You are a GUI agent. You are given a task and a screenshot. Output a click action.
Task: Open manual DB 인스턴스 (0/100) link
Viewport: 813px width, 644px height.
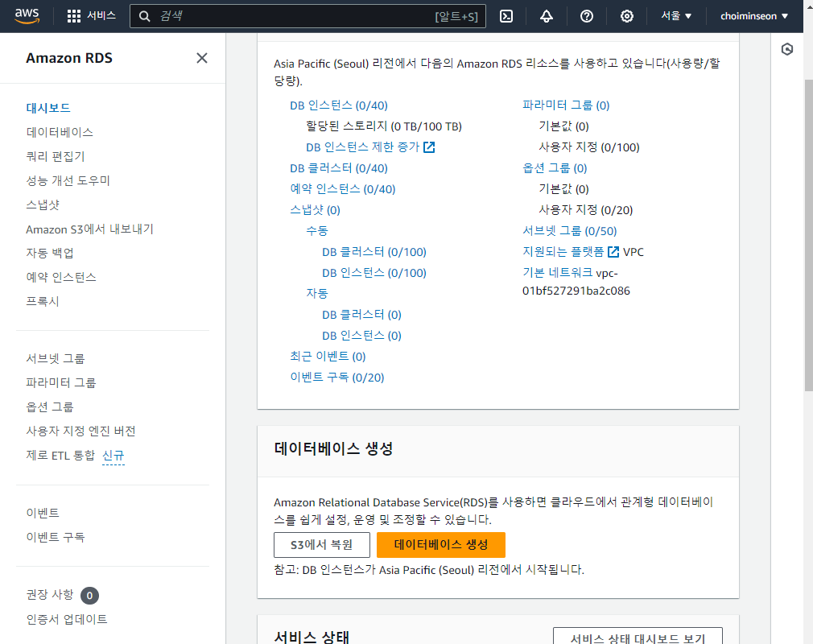pyautogui.click(x=373, y=273)
